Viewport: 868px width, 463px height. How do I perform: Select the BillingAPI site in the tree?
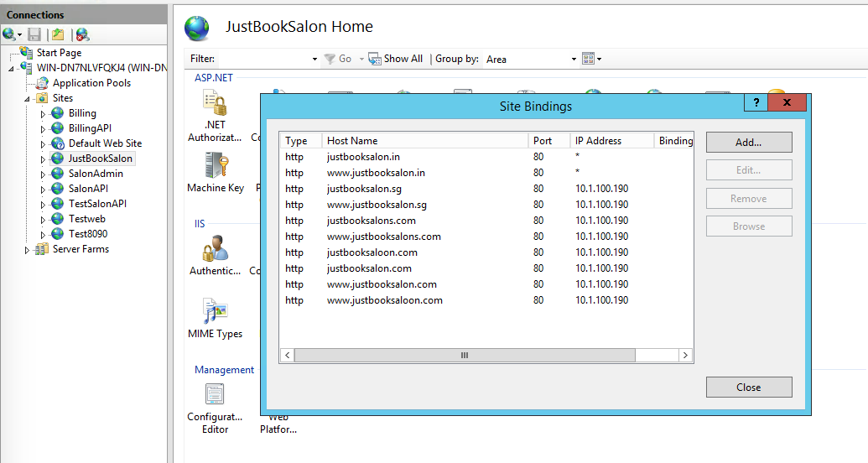(90, 128)
